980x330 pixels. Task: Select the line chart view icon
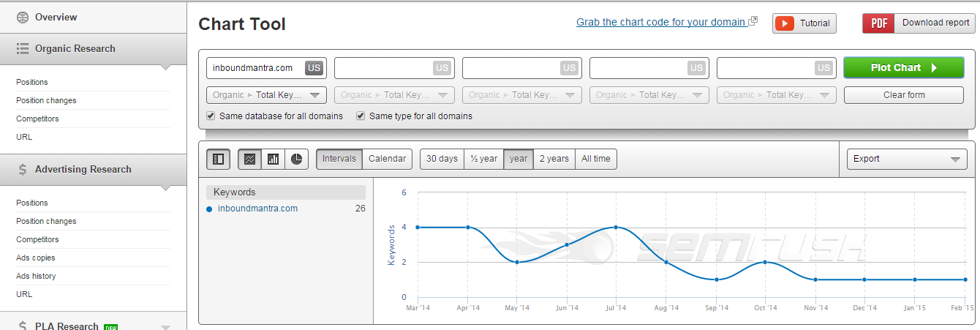click(249, 159)
